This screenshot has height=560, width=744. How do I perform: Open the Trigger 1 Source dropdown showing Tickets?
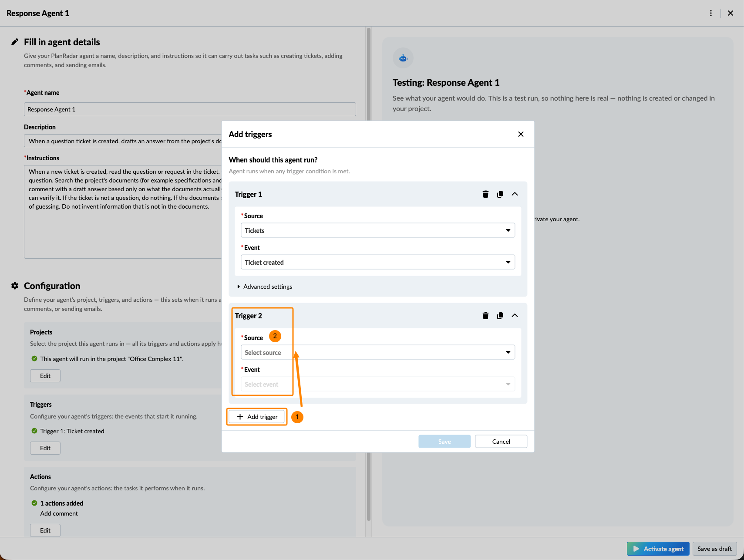pyautogui.click(x=378, y=230)
